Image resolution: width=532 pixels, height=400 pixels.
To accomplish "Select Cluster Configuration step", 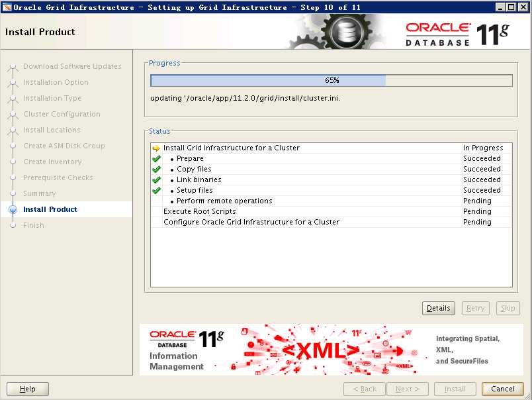I will (x=62, y=114).
